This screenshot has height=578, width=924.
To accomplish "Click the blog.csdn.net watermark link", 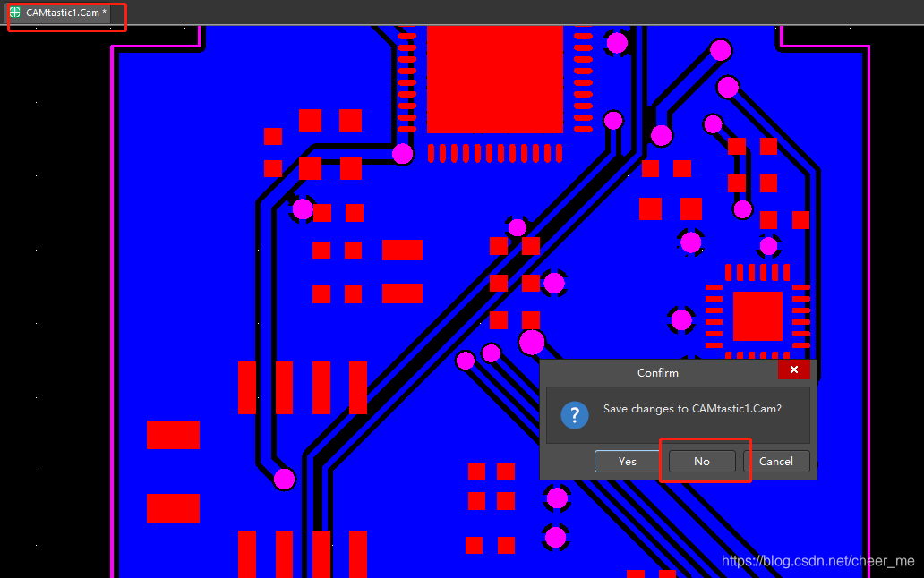I will tap(817, 561).
